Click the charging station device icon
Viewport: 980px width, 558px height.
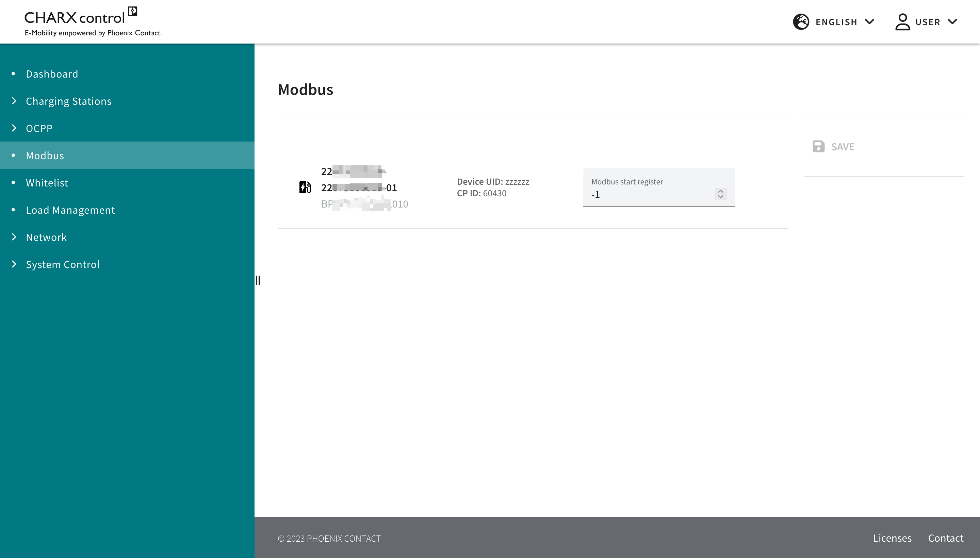305,187
